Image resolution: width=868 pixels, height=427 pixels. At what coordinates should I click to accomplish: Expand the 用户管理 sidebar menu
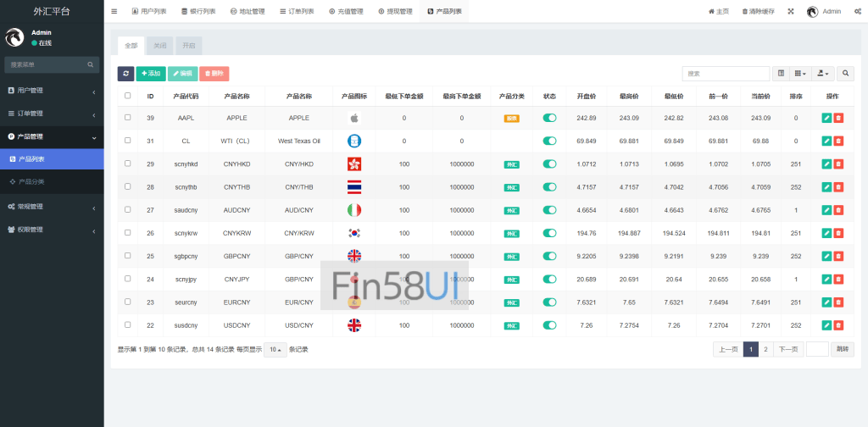tap(52, 91)
